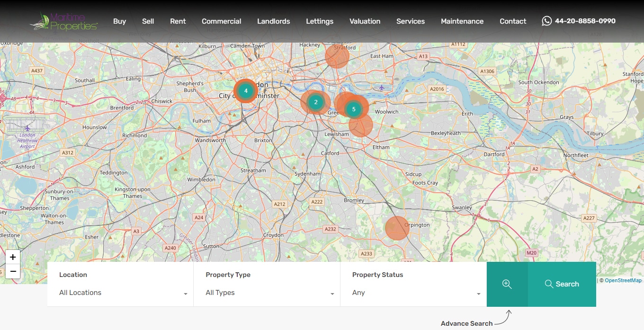The height and width of the screenshot is (330, 644).
Task: Expand the Property Type dropdown All Types
Action: click(x=270, y=293)
